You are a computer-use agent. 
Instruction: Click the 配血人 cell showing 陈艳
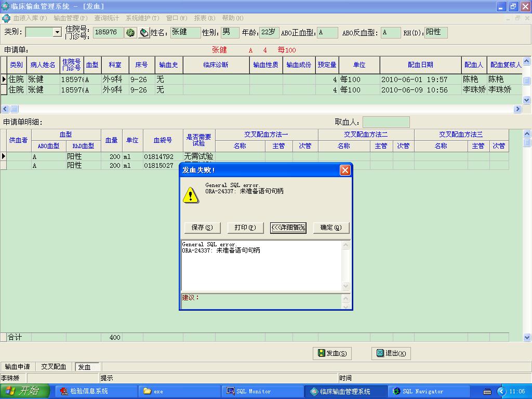tap(474, 79)
